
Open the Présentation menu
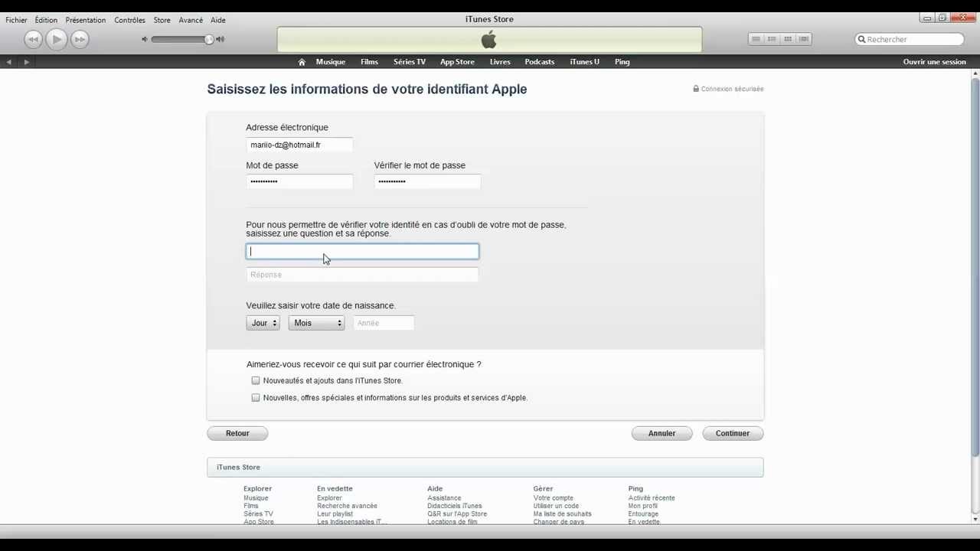click(86, 20)
